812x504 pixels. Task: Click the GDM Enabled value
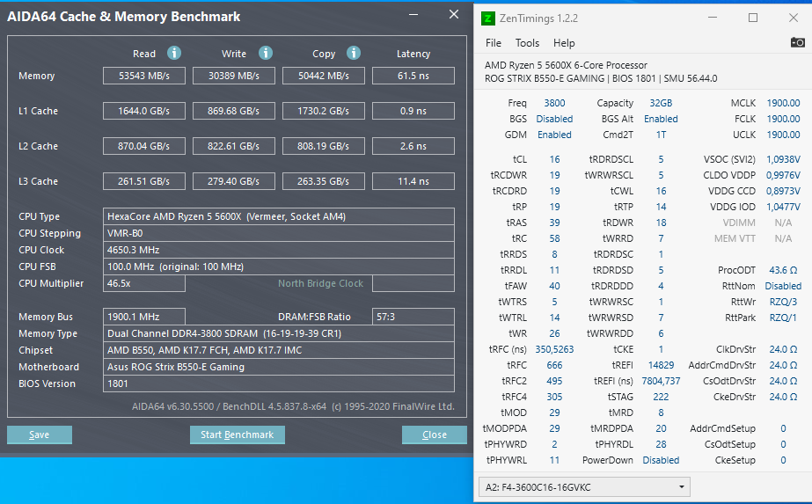pyautogui.click(x=554, y=135)
